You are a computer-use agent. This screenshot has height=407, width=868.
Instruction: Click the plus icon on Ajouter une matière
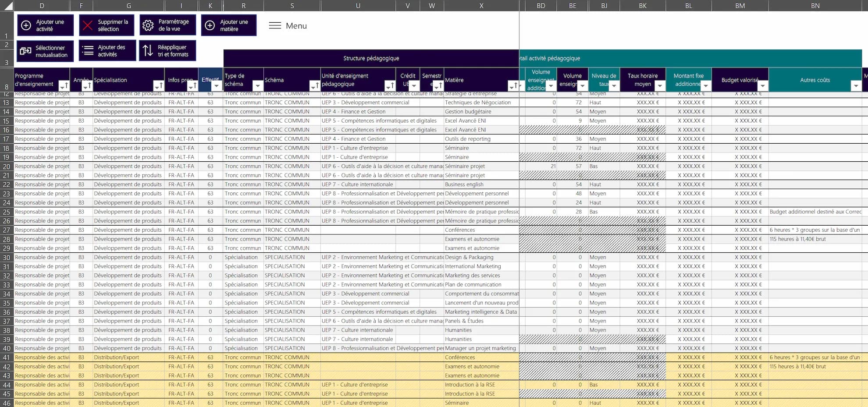(x=209, y=25)
